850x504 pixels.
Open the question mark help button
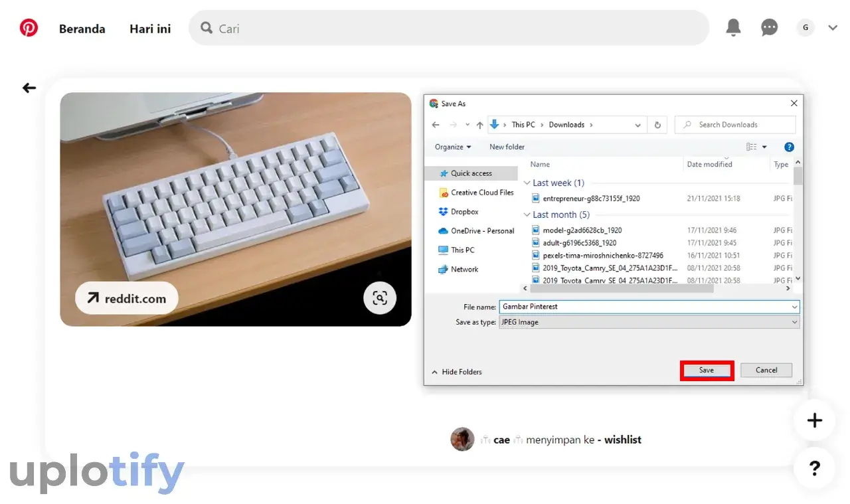[815, 469]
